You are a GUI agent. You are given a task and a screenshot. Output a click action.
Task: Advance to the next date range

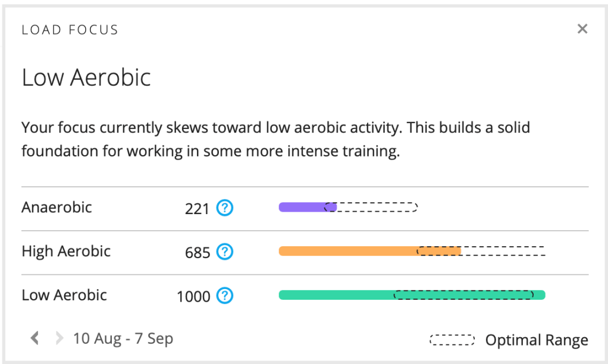pyautogui.click(x=58, y=338)
